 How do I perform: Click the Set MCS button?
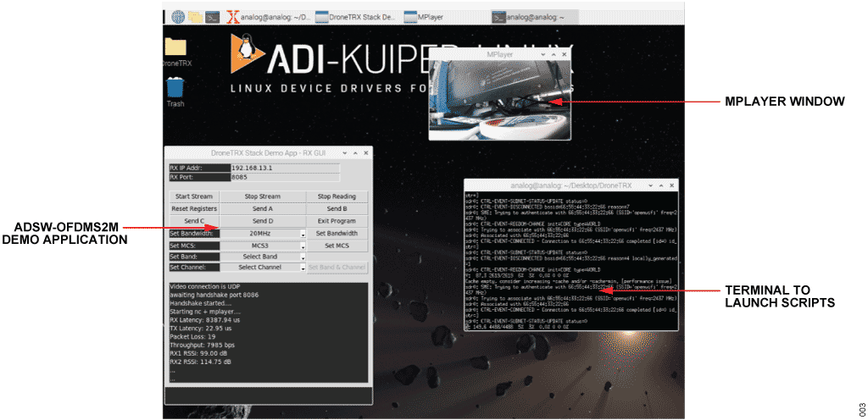337,246
